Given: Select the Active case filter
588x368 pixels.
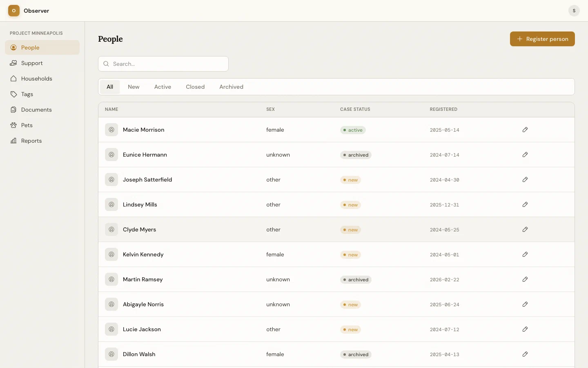Looking at the screenshot, I should point(163,87).
